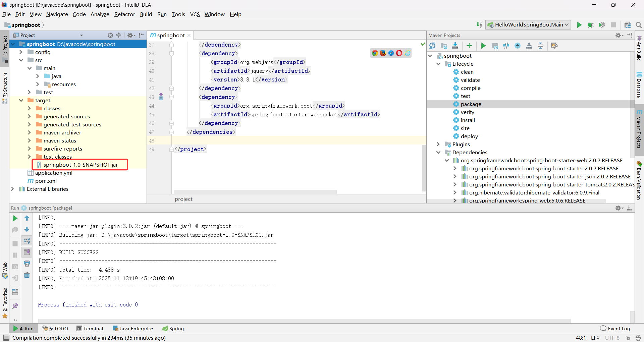Open the Java Enterprise tool tab
Viewport: 644px width, 342px height.
click(x=133, y=329)
